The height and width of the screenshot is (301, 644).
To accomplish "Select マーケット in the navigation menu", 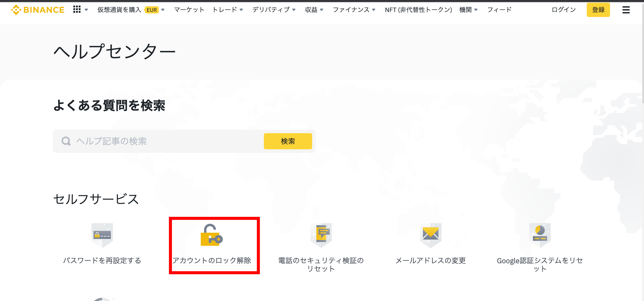I will tap(189, 10).
